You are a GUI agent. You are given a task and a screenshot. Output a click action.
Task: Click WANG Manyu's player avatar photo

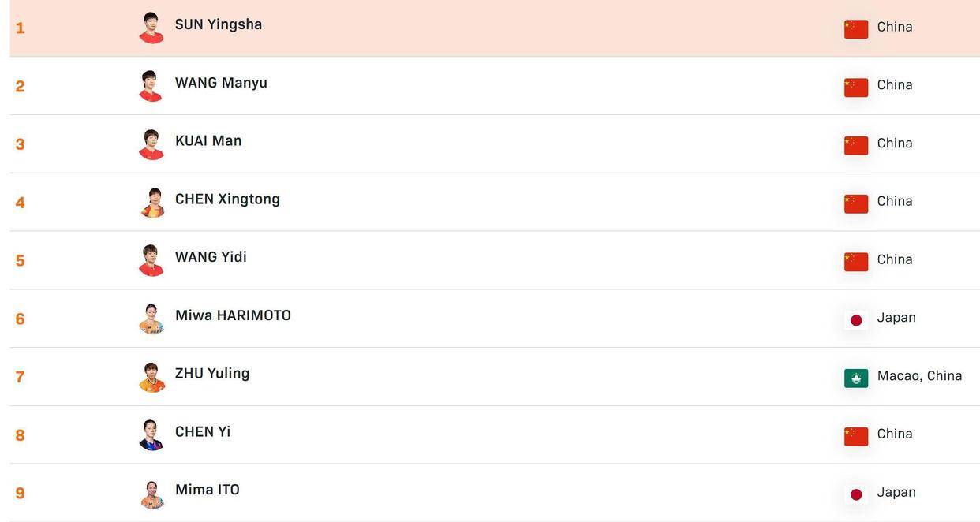(151, 86)
